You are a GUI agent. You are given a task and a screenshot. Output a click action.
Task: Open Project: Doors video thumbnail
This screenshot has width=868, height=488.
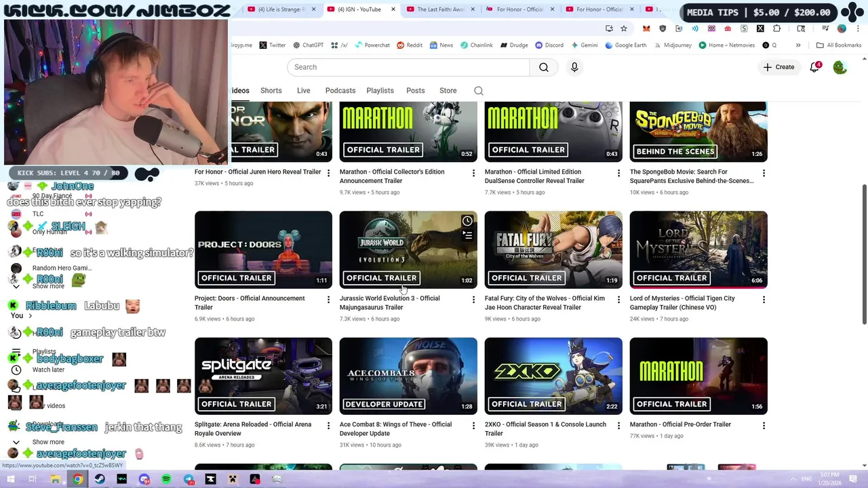(x=263, y=250)
